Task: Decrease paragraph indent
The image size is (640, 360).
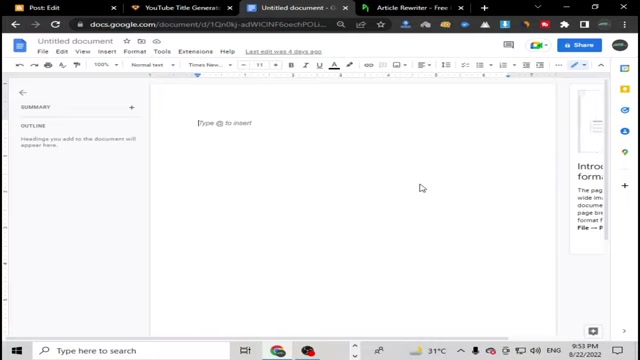Action: click(x=526, y=65)
